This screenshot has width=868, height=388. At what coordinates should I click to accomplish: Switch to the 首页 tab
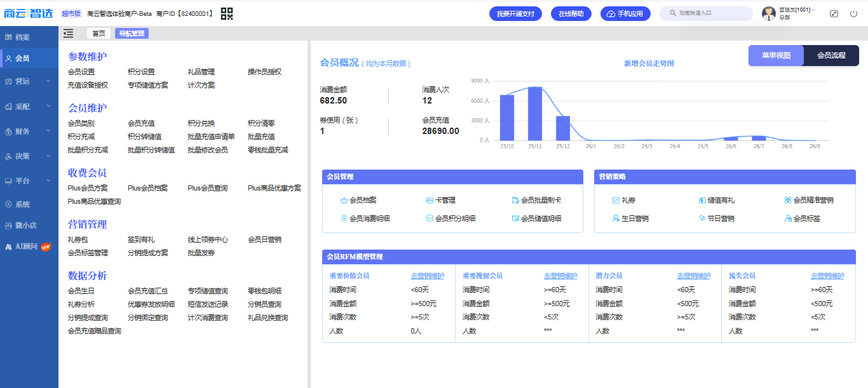pyautogui.click(x=98, y=34)
